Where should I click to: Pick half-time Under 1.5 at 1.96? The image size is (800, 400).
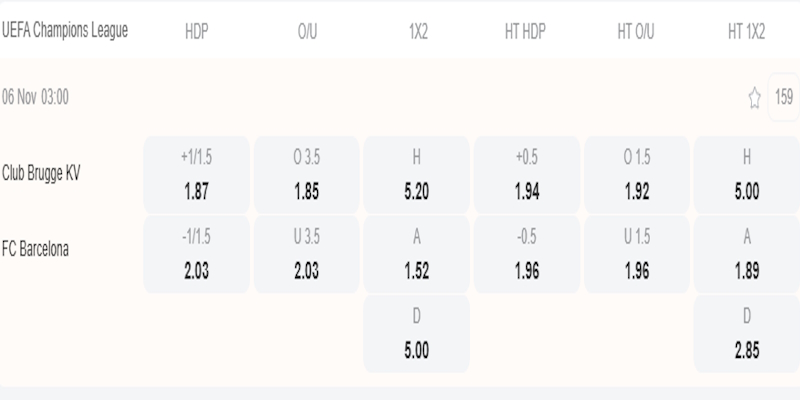point(636,254)
